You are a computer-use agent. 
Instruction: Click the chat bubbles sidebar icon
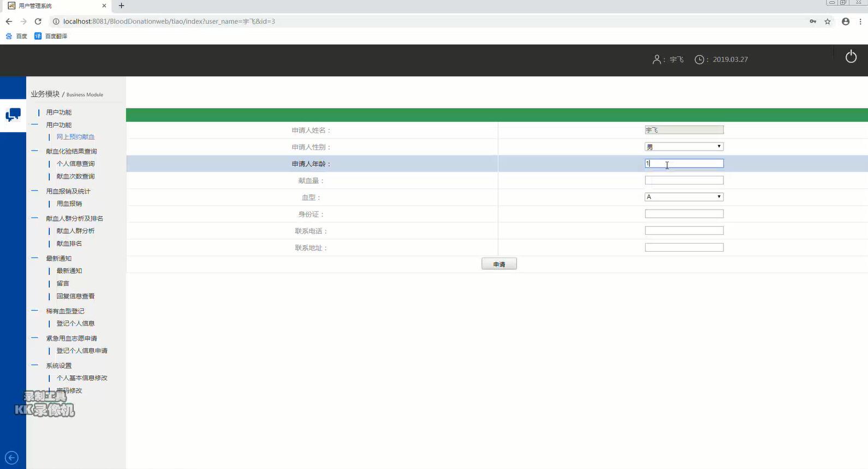13,115
